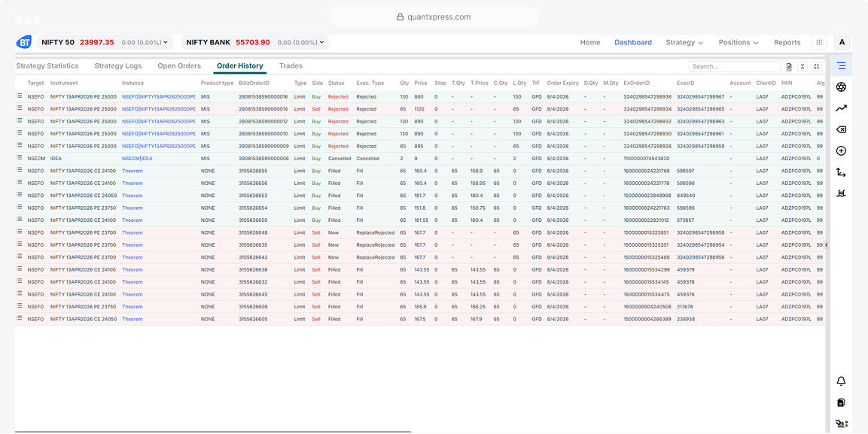Open Theorem link for order 3155626642
Viewport: 868px width, 434px height.
click(x=132, y=257)
